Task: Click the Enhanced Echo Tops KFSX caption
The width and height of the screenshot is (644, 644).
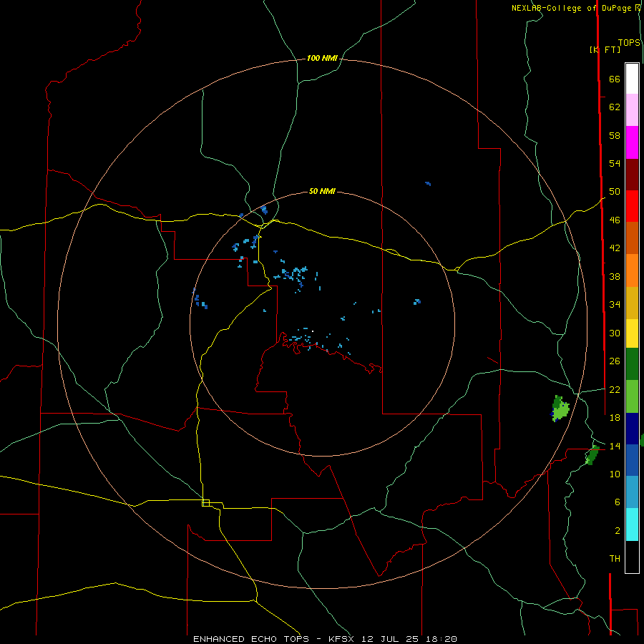Action: [325, 639]
